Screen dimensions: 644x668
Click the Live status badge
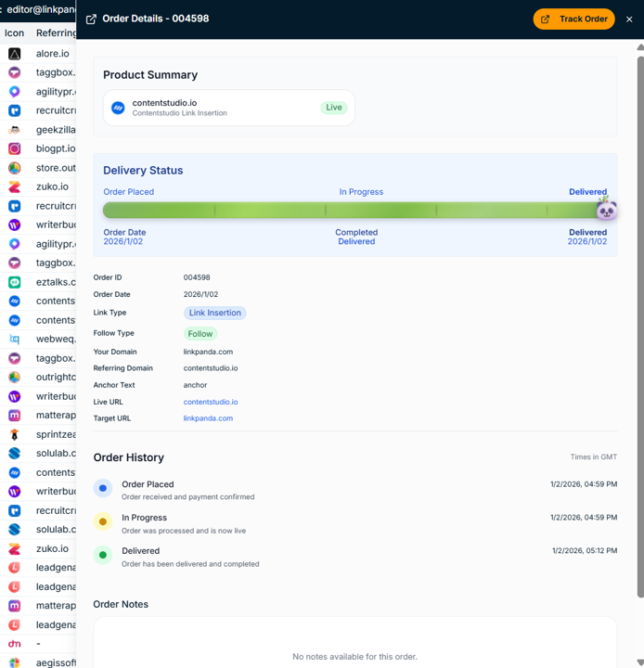[x=334, y=108]
